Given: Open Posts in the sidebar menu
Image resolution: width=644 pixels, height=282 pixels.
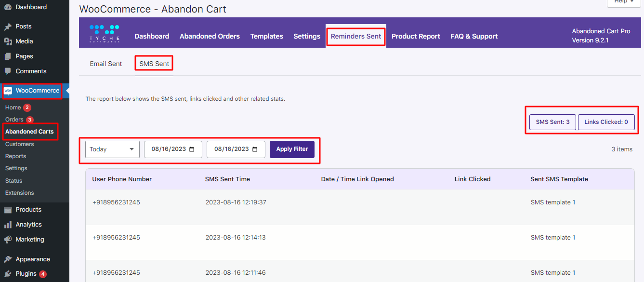Looking at the screenshot, I should tap(24, 27).
